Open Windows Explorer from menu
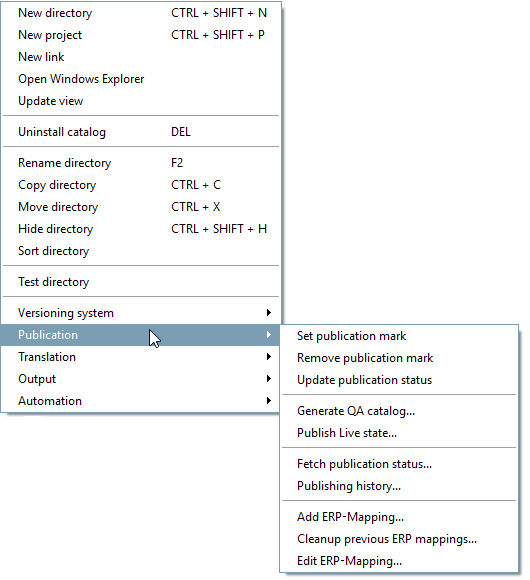Image resolution: width=530 pixels, height=580 pixels. (141, 79)
